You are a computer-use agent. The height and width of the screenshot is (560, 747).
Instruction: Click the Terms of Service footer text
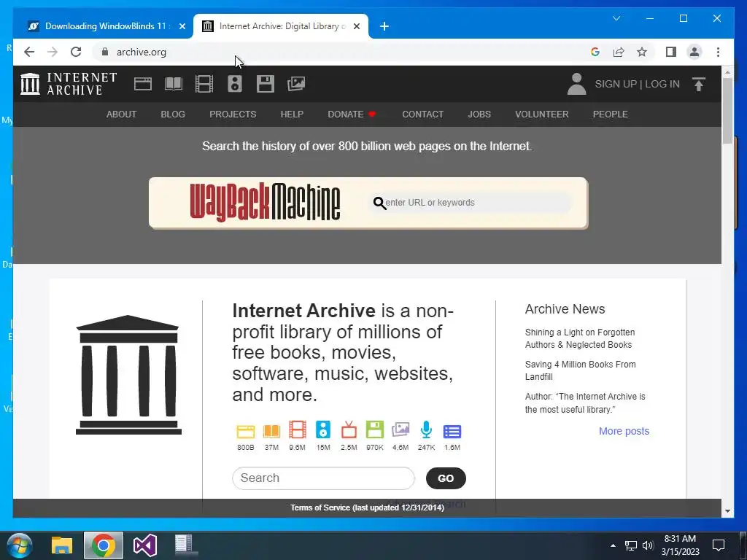click(368, 507)
